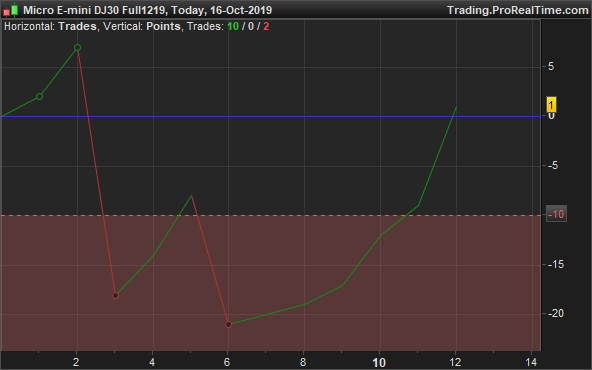Click the dashed red -10 threshold line
592x370 pixels.
[x=271, y=216]
